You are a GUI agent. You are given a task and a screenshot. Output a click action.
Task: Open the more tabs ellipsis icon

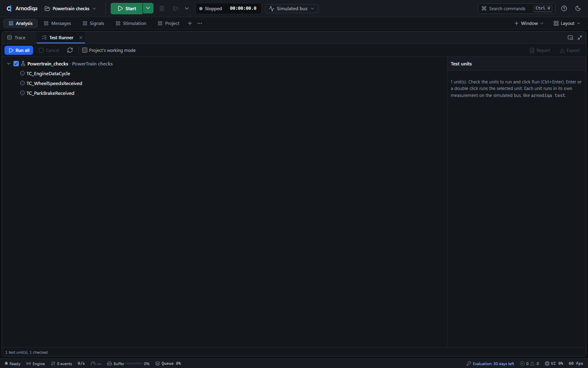click(200, 23)
